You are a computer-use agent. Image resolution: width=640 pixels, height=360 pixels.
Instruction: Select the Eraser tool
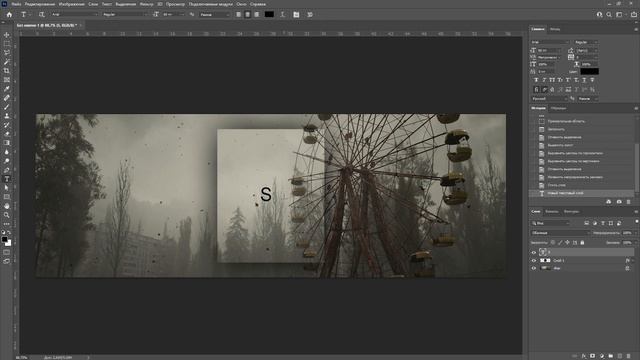click(7, 134)
